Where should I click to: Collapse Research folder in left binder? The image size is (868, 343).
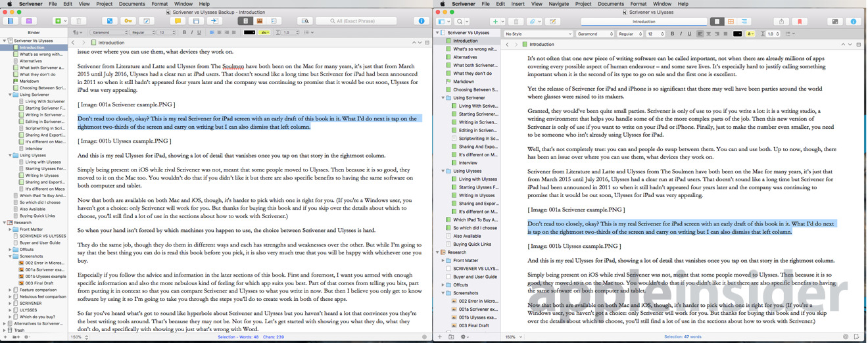tap(5, 223)
